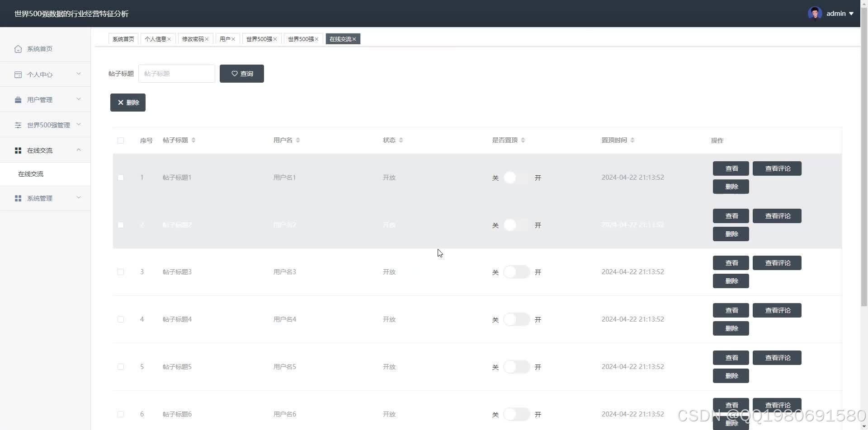Close the first 世界500强 tab
Viewport: 868px width, 430px height.
pos(275,39)
